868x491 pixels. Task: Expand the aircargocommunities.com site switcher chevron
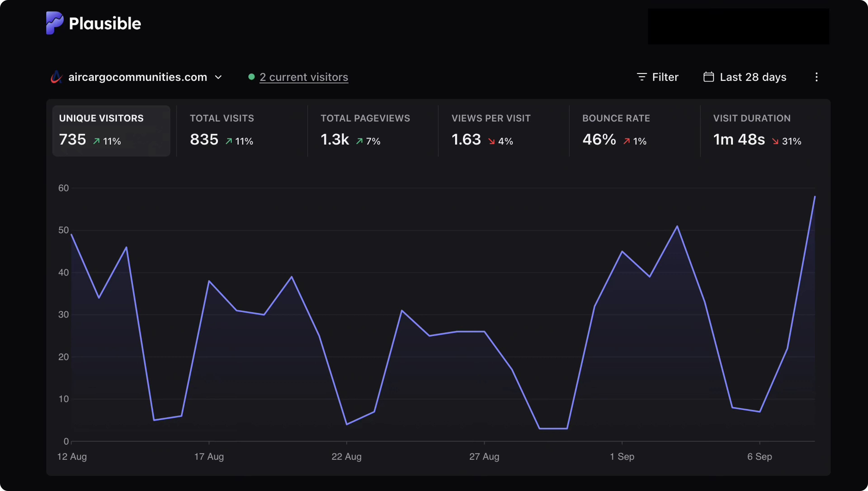[218, 77]
